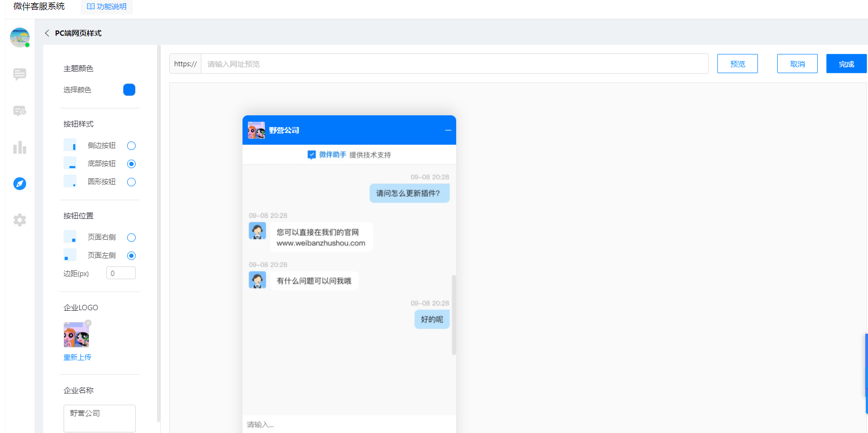Click the 取消 cancel button
Screen dimensions: 868x433
(797, 64)
